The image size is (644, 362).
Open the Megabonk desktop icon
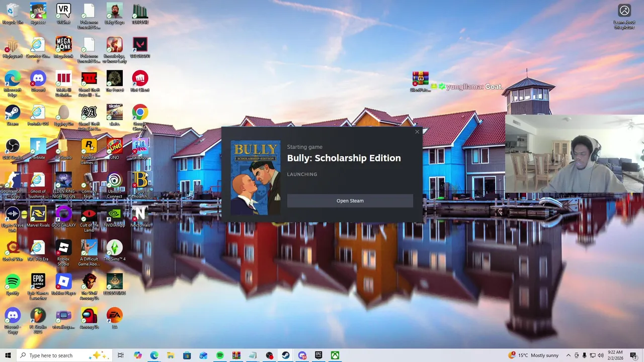63,47
